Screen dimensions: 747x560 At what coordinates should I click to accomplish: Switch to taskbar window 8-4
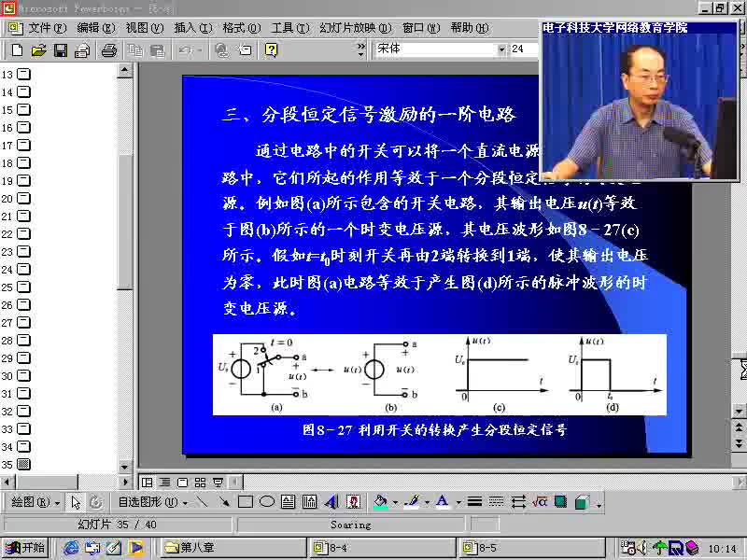(383, 548)
